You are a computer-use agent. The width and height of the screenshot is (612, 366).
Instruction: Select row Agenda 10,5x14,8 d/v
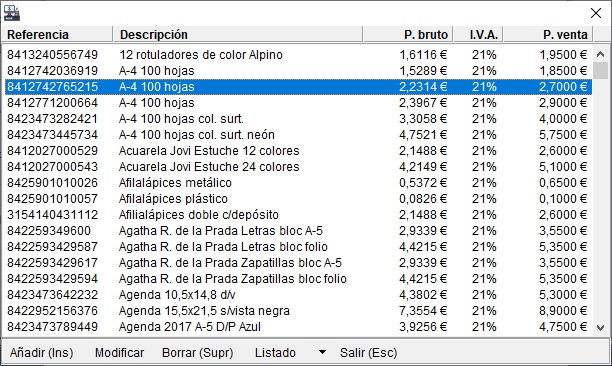coord(299,295)
